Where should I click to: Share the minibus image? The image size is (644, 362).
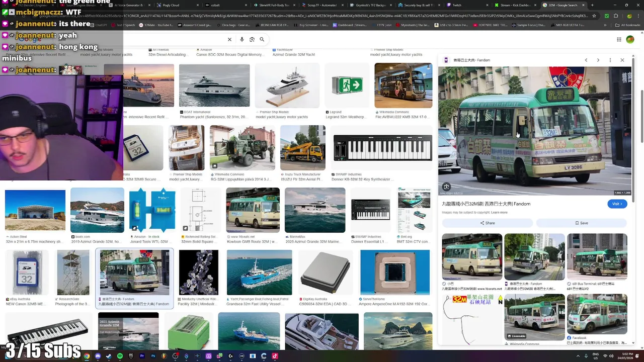(487, 223)
